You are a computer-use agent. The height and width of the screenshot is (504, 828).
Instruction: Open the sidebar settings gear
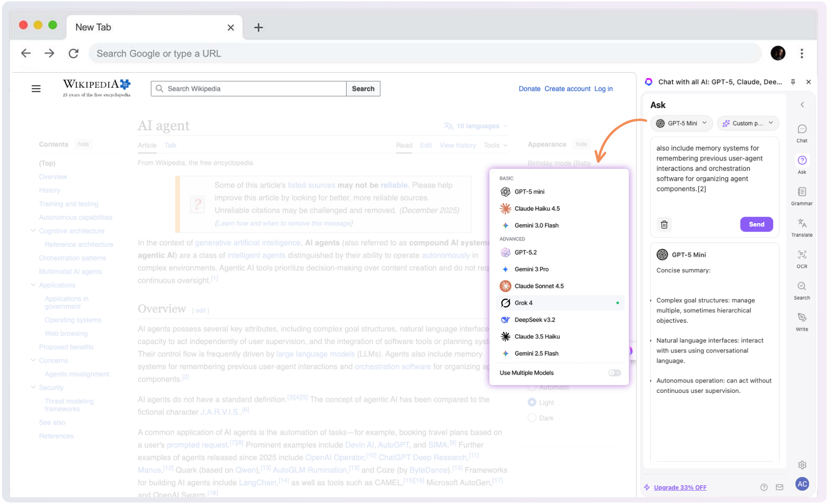point(802,465)
